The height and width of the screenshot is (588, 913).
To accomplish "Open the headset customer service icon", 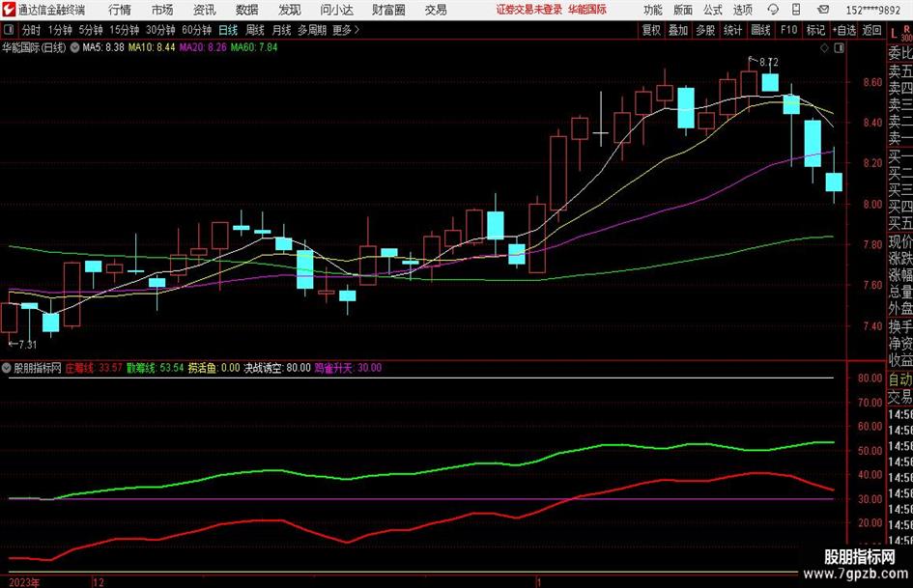I will click(773, 10).
